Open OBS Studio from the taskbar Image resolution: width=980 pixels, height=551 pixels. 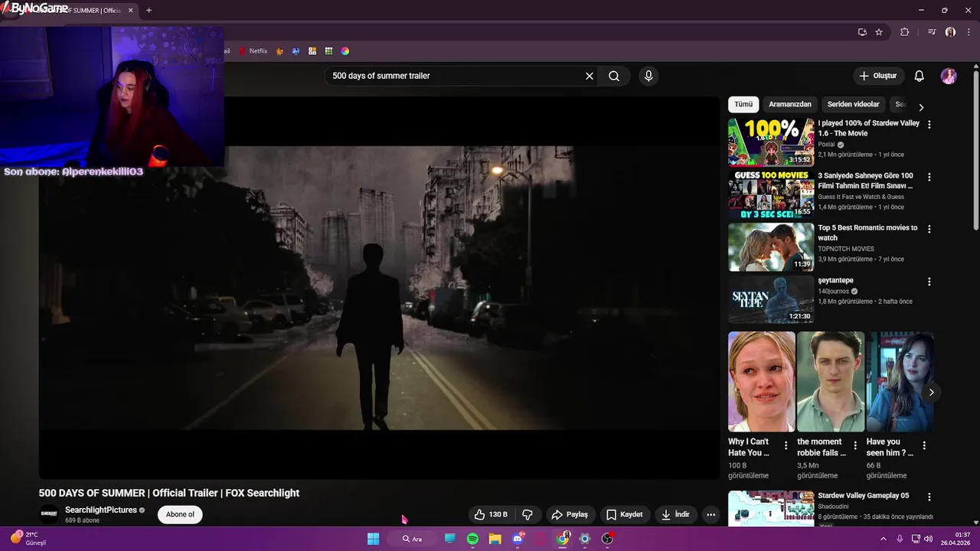607,539
